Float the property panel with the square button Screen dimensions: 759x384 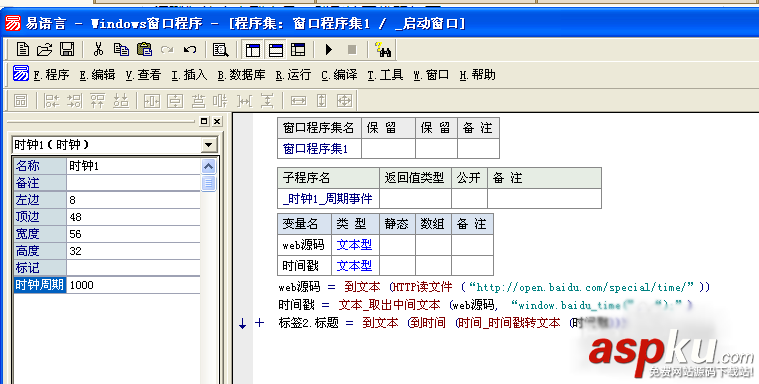point(204,121)
